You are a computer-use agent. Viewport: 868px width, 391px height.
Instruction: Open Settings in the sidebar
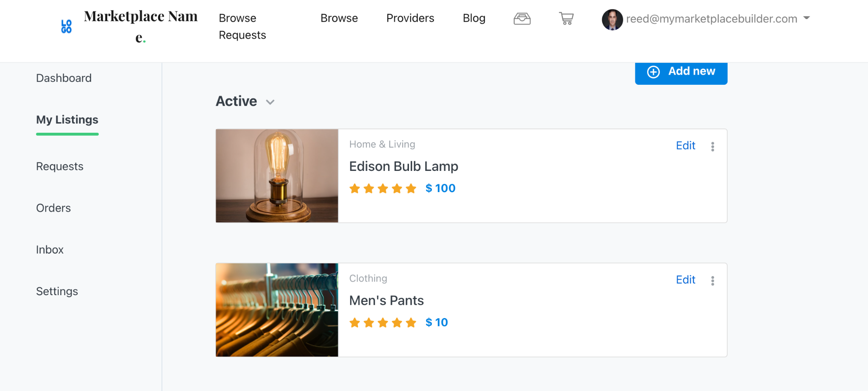tap(57, 291)
